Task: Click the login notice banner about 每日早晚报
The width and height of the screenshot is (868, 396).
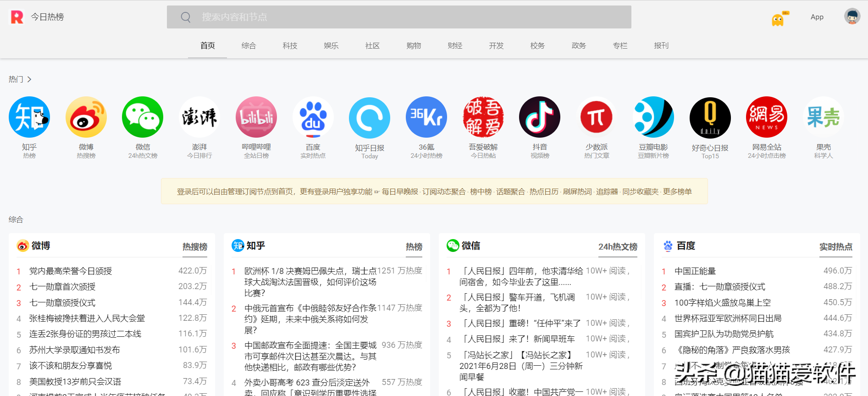Action: coord(434,191)
